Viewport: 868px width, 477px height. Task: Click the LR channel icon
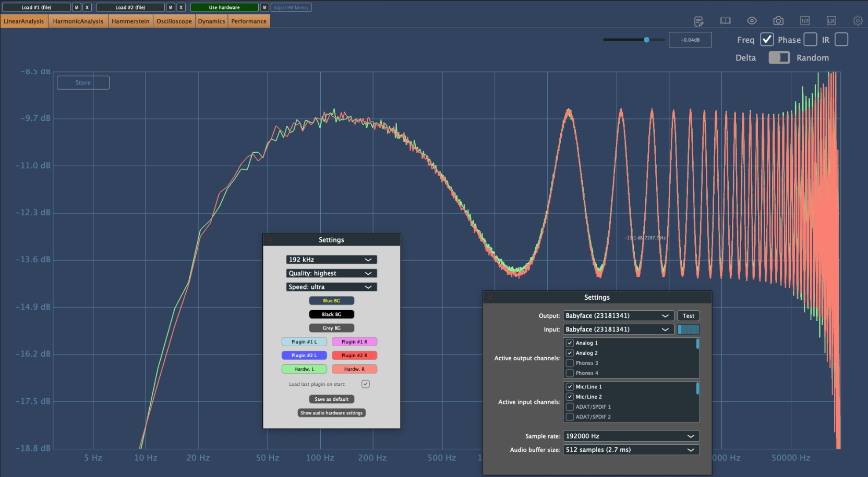[x=831, y=21]
